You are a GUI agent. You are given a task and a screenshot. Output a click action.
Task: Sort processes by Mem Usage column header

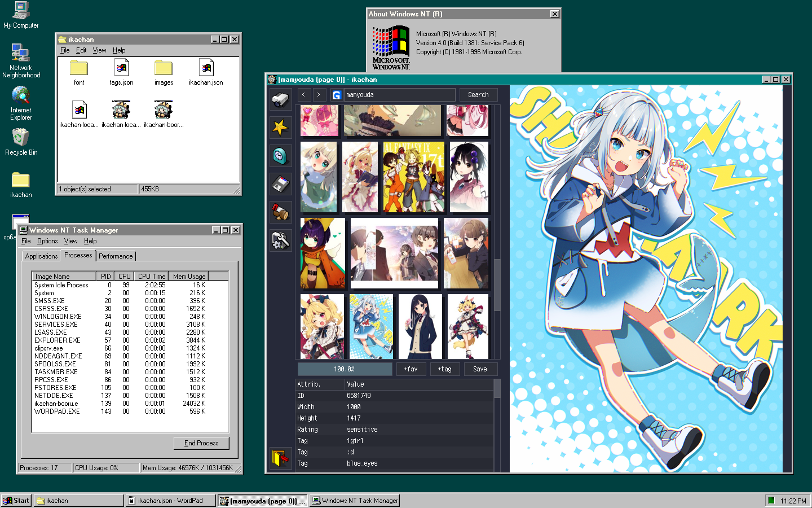(x=189, y=277)
